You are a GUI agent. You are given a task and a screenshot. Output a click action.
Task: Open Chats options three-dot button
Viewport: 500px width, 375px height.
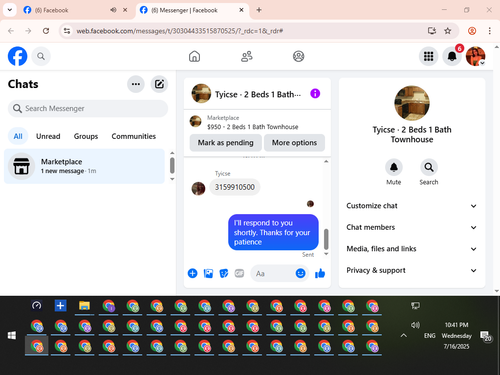(x=136, y=84)
